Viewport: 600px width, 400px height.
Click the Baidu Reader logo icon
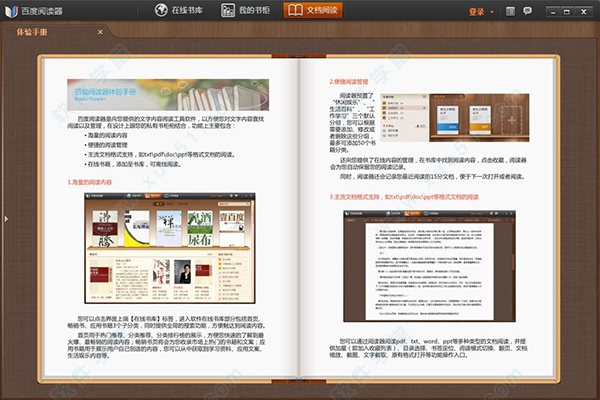point(11,11)
